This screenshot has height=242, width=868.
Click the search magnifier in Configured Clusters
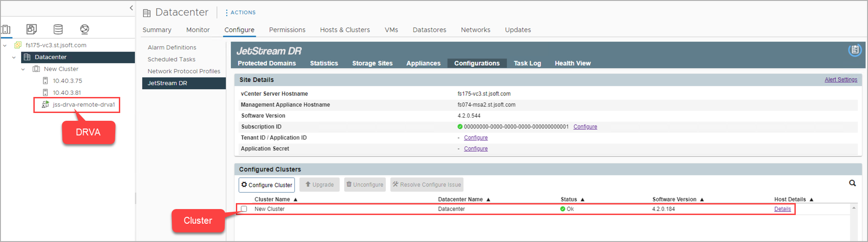pyautogui.click(x=852, y=183)
